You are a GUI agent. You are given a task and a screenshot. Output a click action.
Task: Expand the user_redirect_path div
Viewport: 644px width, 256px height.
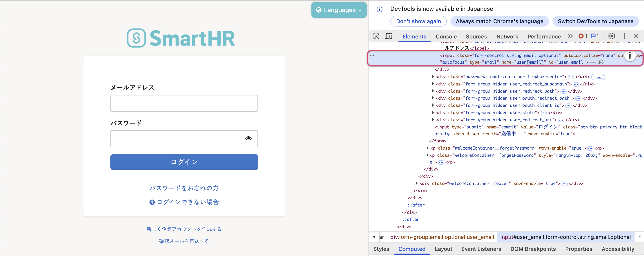(433, 91)
